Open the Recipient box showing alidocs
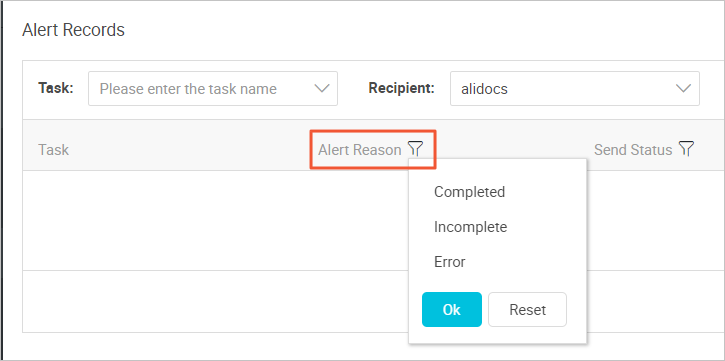Viewport: 725px width, 361px height. click(575, 88)
